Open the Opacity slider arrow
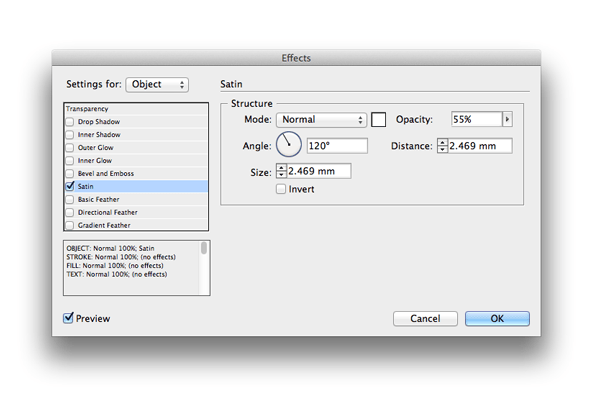The height and width of the screenshot is (405, 600). 507,119
